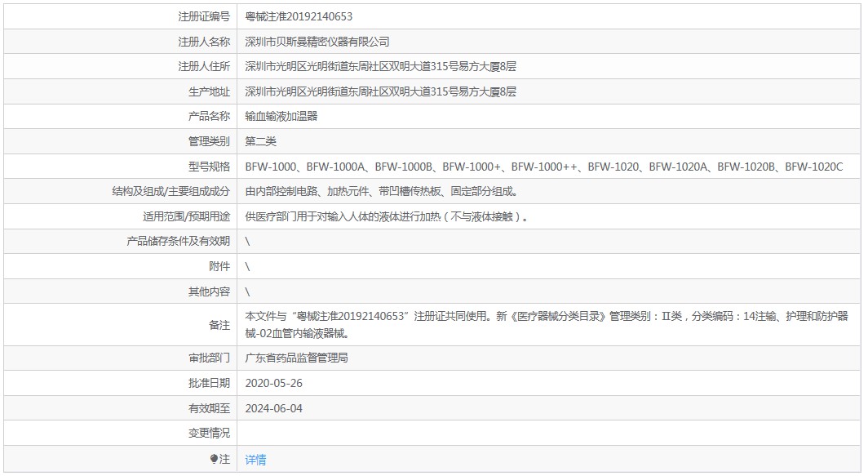Click the 注册证编号 label cell
The image size is (868, 476).
point(121,16)
